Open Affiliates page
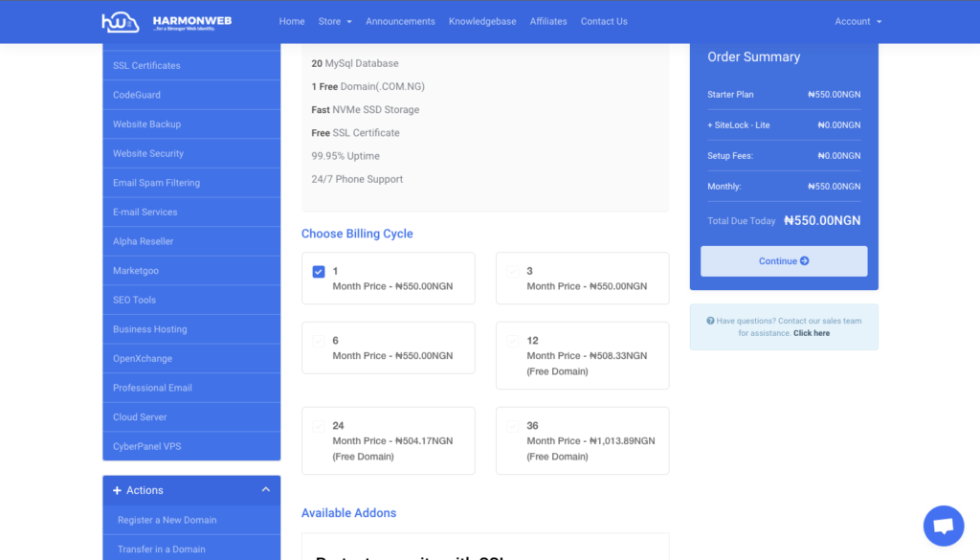Viewport: 980px width, 560px height. point(548,21)
